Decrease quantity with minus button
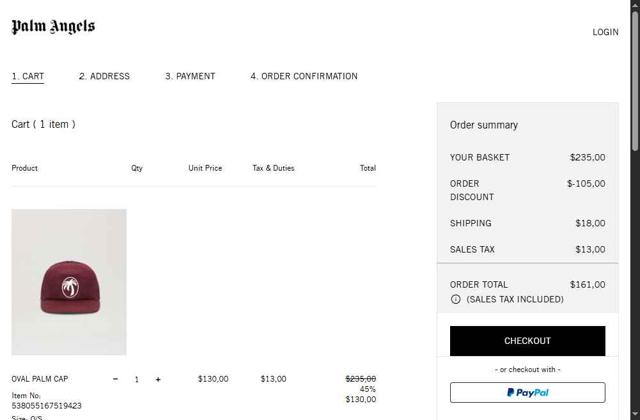 [x=115, y=380]
